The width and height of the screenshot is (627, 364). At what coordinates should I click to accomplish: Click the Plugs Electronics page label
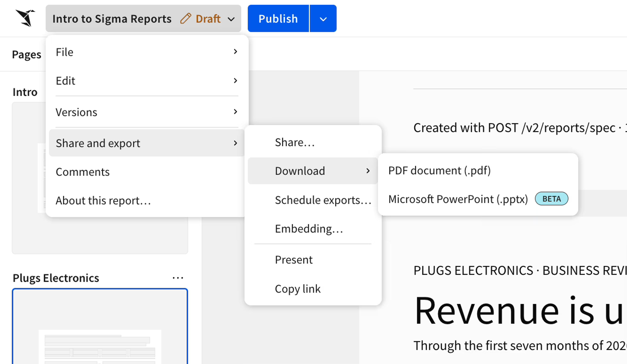[x=56, y=278]
